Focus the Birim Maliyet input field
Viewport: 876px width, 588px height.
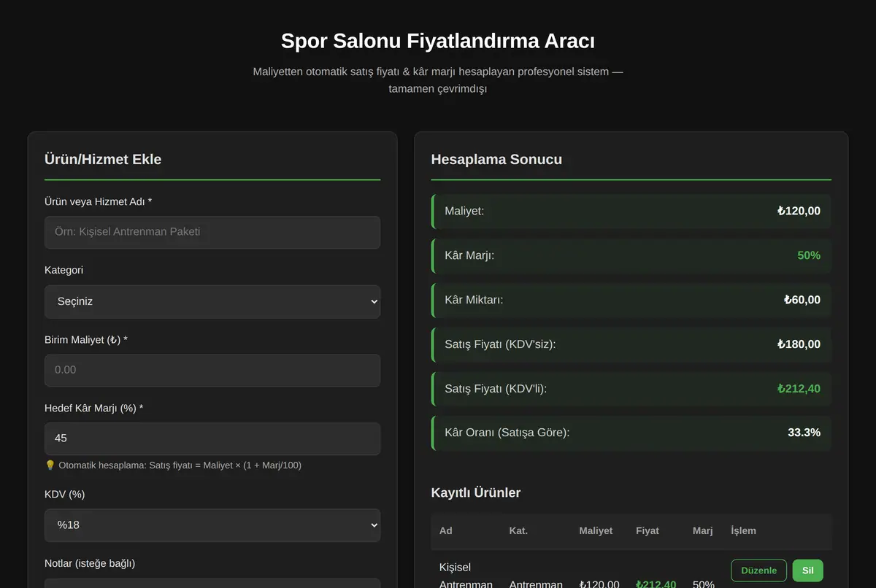coord(212,370)
